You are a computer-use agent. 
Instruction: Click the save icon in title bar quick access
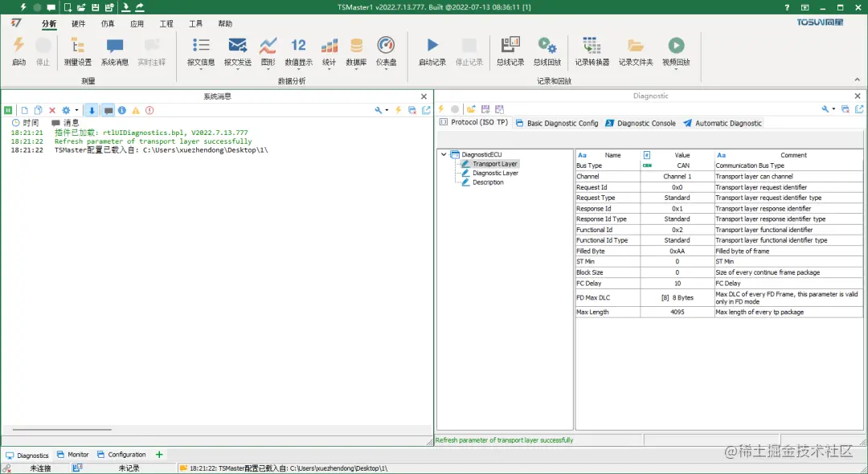pyautogui.click(x=95, y=7)
